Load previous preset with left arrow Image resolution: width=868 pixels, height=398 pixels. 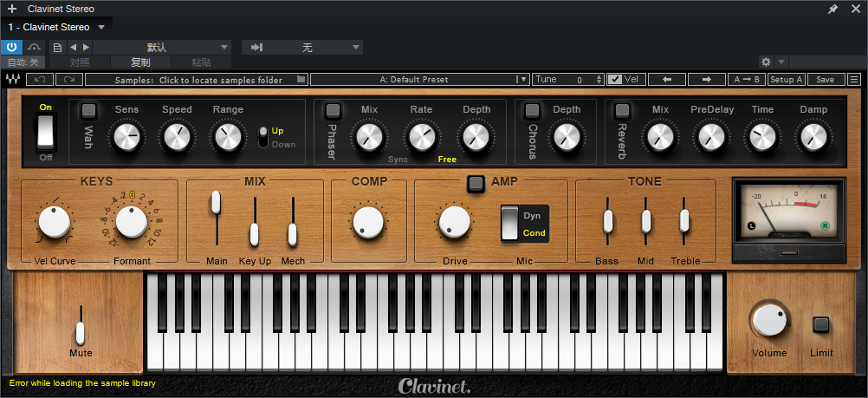pyautogui.click(x=666, y=79)
